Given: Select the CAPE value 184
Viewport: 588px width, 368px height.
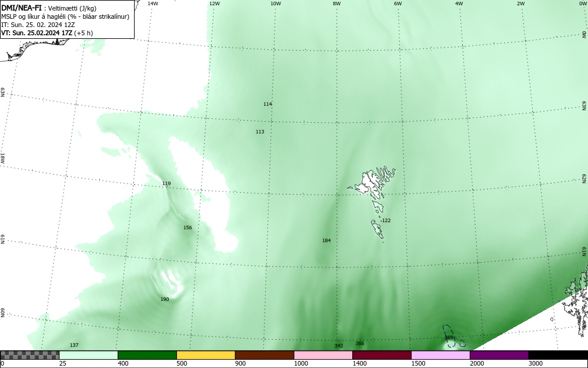Looking at the screenshot, I should click(x=326, y=240).
